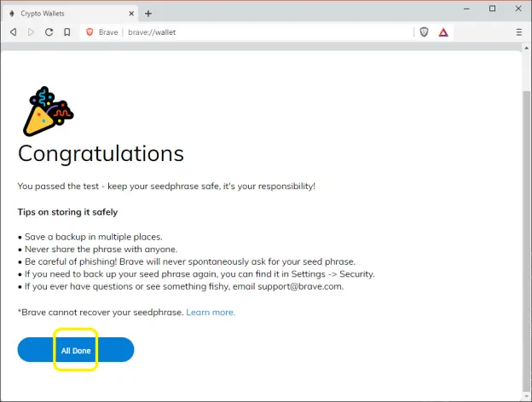Bookmark this page with the bookmark icon
Viewport: 532px width, 402px height.
pos(67,32)
